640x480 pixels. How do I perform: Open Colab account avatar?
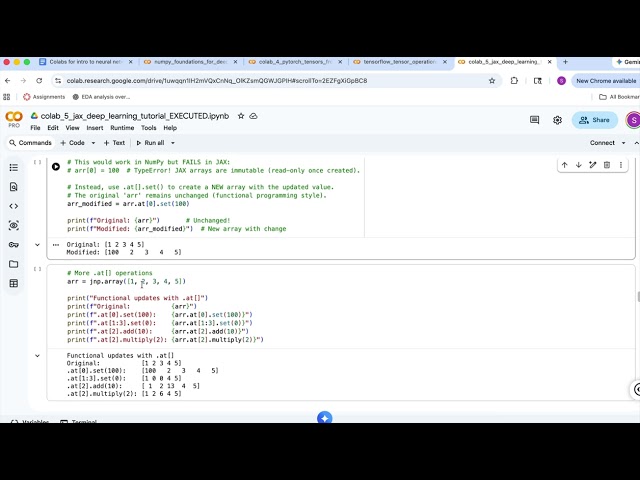pos(633,120)
